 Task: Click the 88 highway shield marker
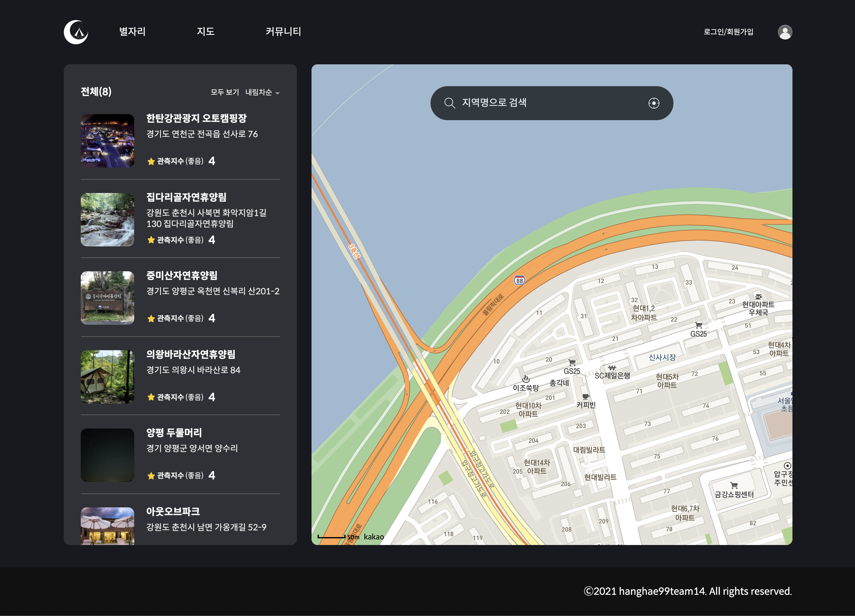(x=519, y=281)
